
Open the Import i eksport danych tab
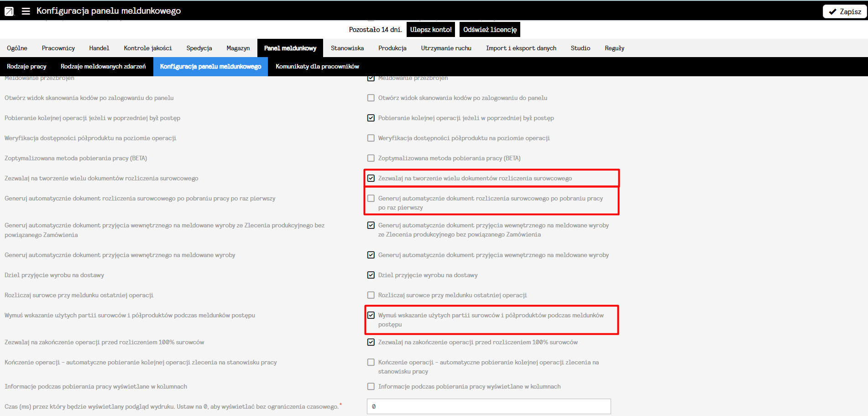(x=521, y=48)
